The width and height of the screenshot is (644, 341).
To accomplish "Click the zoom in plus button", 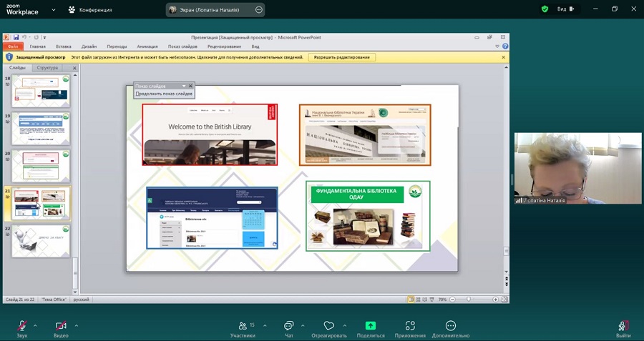I will point(496,300).
